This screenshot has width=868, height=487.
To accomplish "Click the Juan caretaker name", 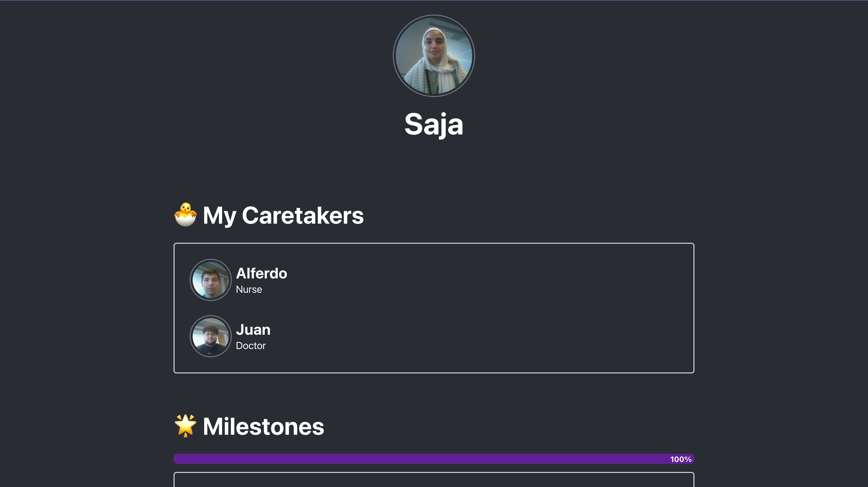I will (x=253, y=330).
